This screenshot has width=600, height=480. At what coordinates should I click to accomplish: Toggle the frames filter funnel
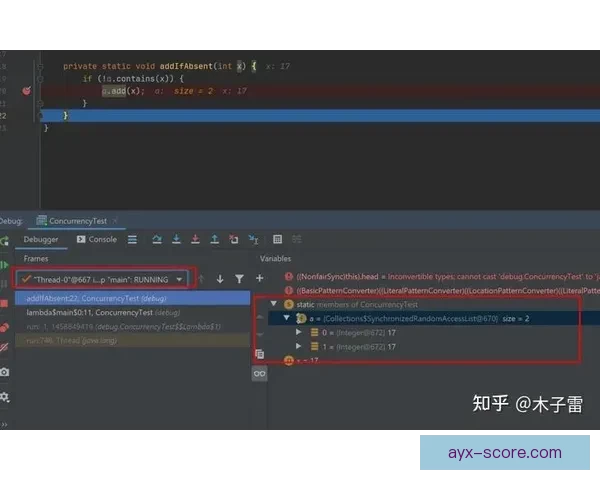[240, 279]
